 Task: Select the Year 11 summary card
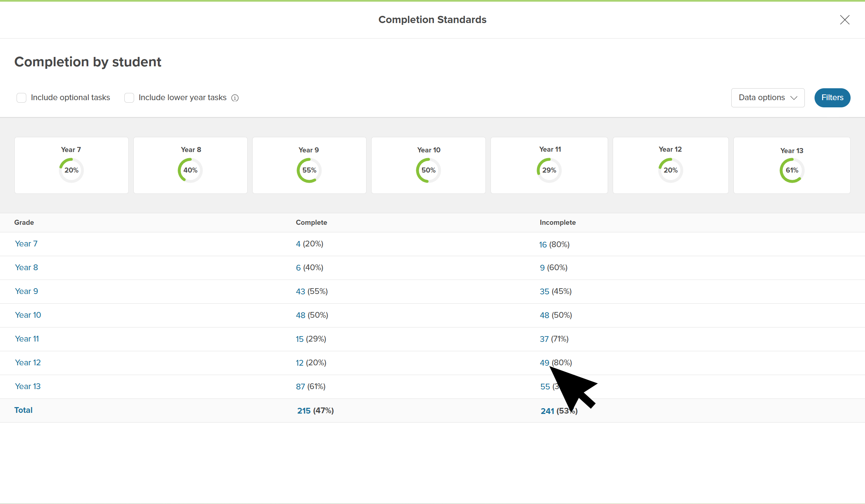coord(549,165)
